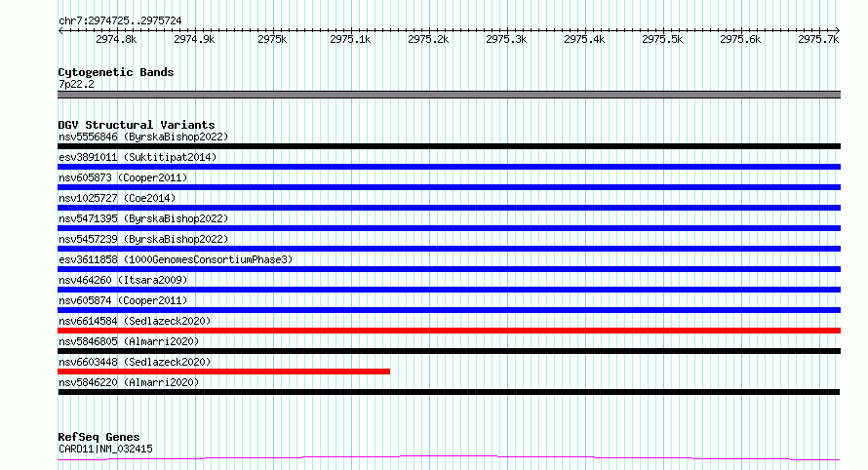
Task: Click the gray 7p22.2 cytogenetic band bar
Action: 449,95
